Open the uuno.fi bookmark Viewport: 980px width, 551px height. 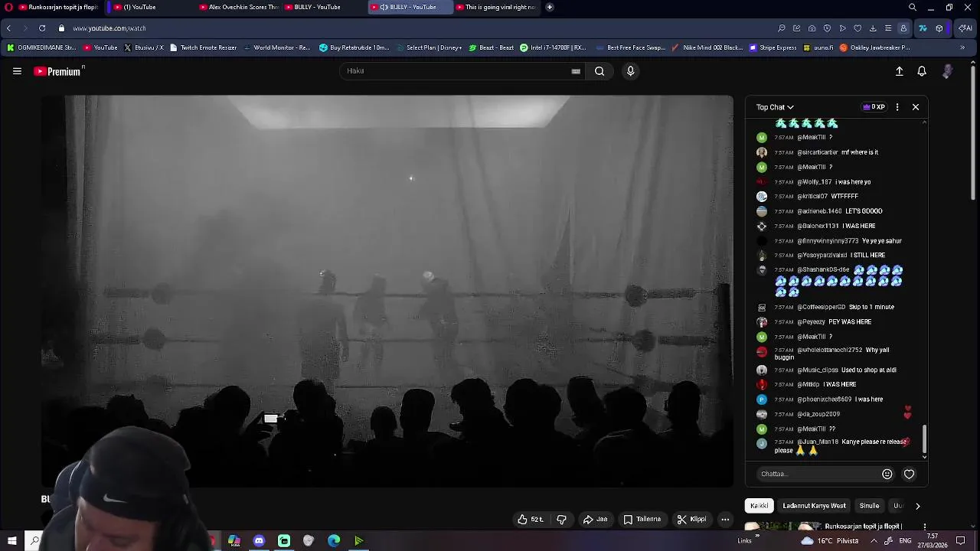click(818, 47)
